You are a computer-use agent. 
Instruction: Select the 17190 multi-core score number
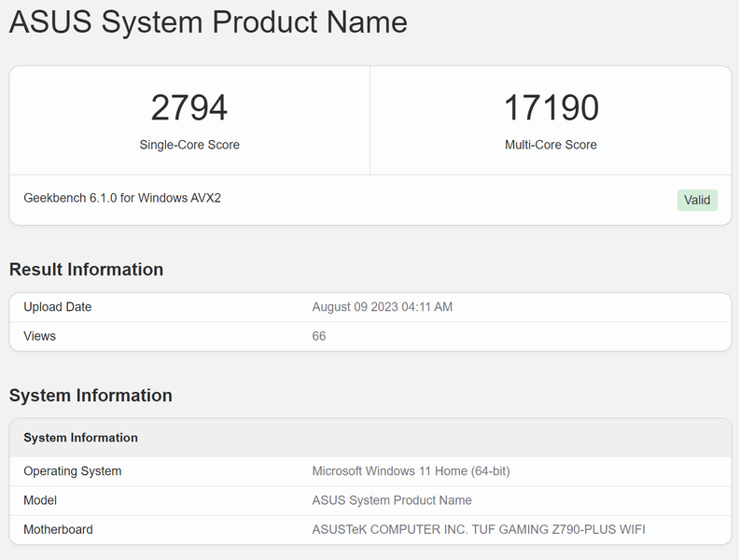click(x=551, y=108)
